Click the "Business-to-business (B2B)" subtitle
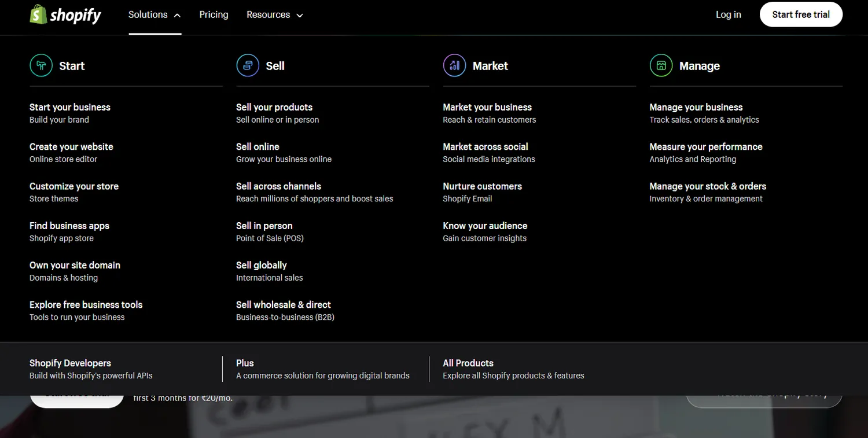This screenshot has height=438, width=868. pos(285,317)
